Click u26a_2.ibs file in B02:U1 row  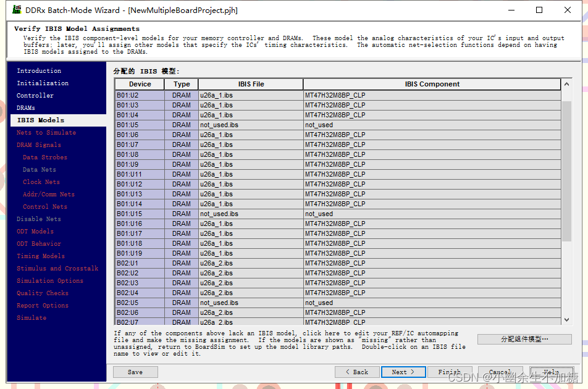(x=251, y=263)
